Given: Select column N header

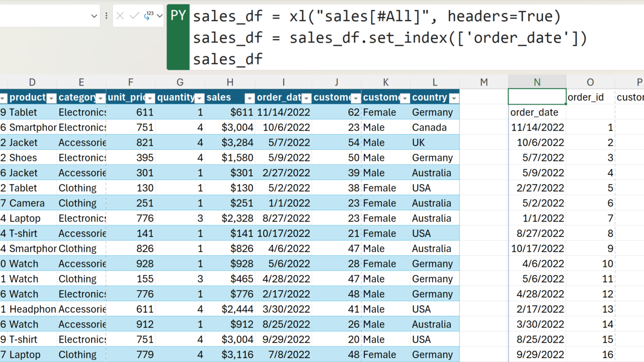Looking at the screenshot, I should click(537, 82).
